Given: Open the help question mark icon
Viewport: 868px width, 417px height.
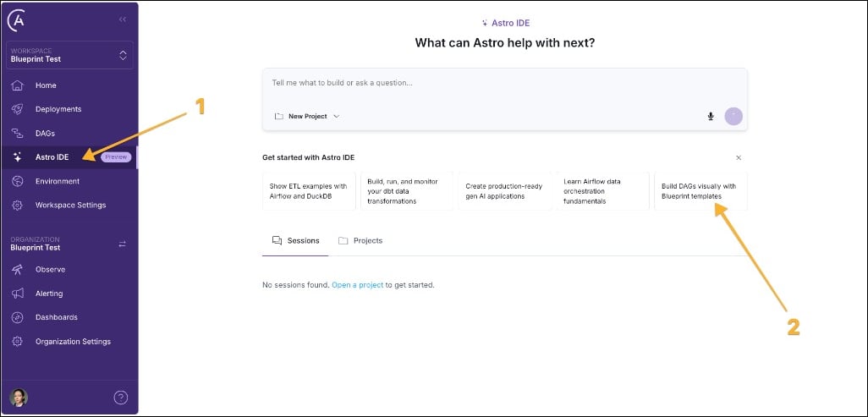Looking at the screenshot, I should pyautogui.click(x=121, y=397).
